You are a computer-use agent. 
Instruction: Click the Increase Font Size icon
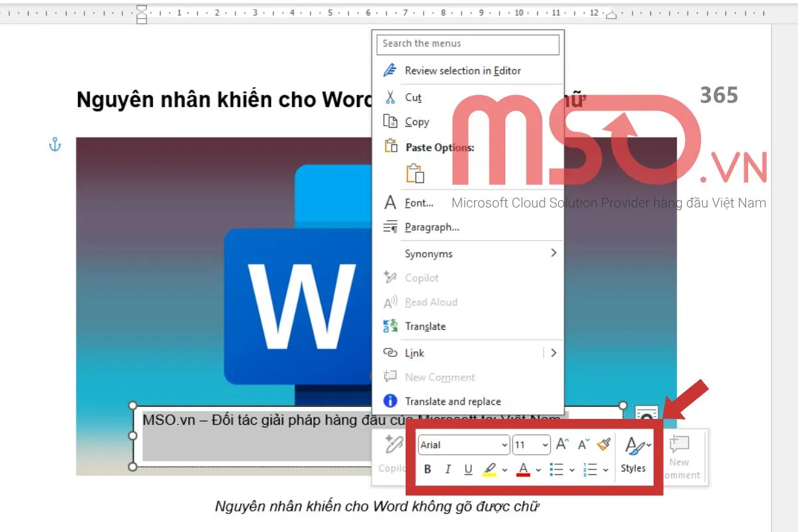pyautogui.click(x=562, y=445)
